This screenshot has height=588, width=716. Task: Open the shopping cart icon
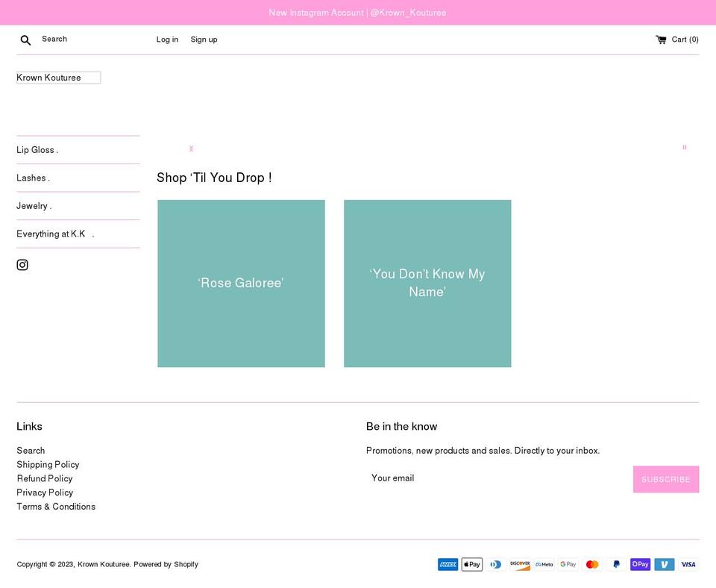[x=661, y=40]
